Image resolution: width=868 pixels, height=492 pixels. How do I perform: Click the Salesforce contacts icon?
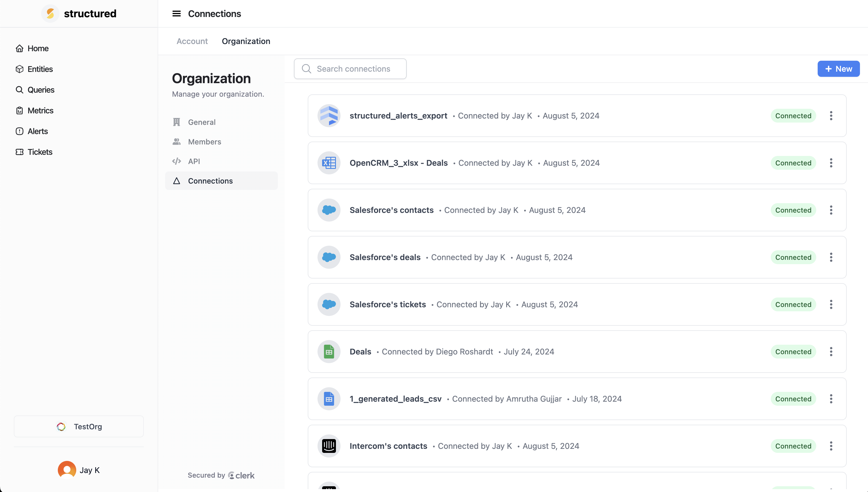pos(329,210)
